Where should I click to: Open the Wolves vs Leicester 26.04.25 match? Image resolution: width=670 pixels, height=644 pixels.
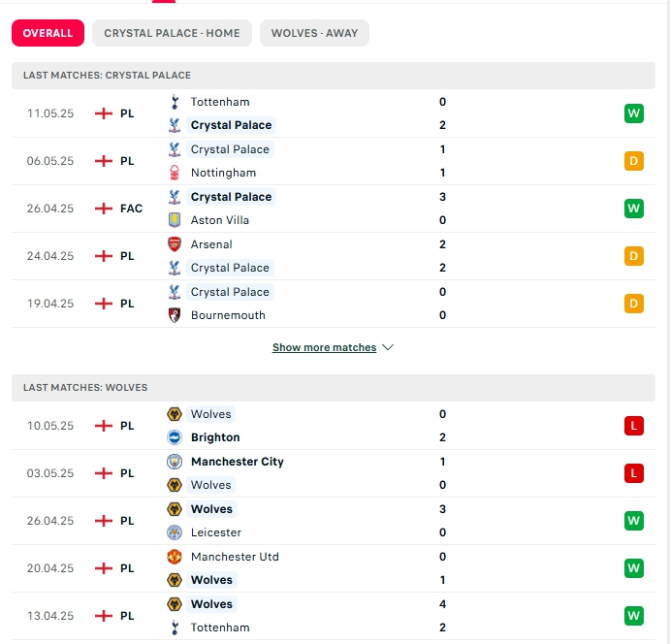click(x=334, y=521)
